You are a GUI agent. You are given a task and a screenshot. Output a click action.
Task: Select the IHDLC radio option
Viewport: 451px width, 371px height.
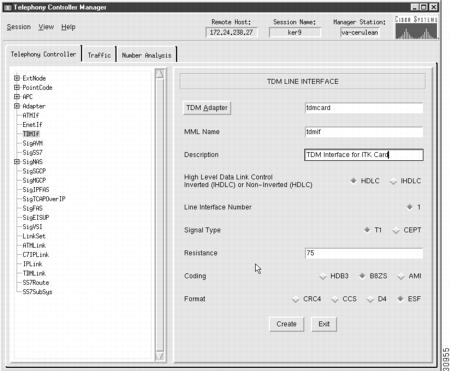click(x=394, y=181)
